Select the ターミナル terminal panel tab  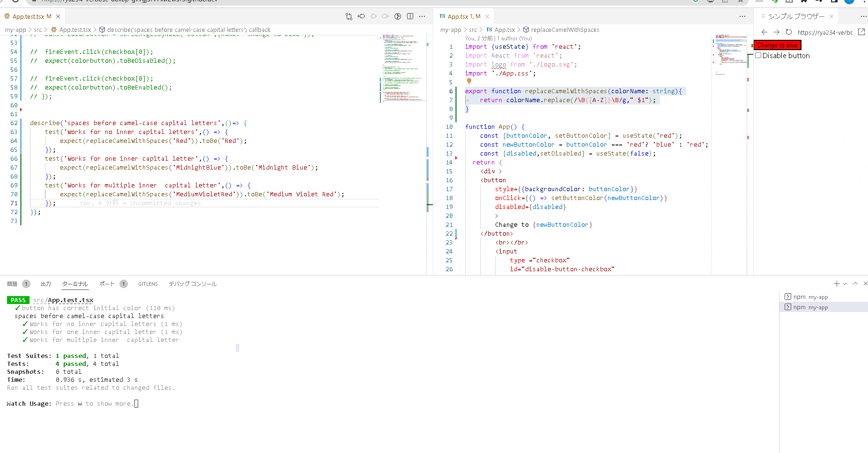tap(75, 284)
